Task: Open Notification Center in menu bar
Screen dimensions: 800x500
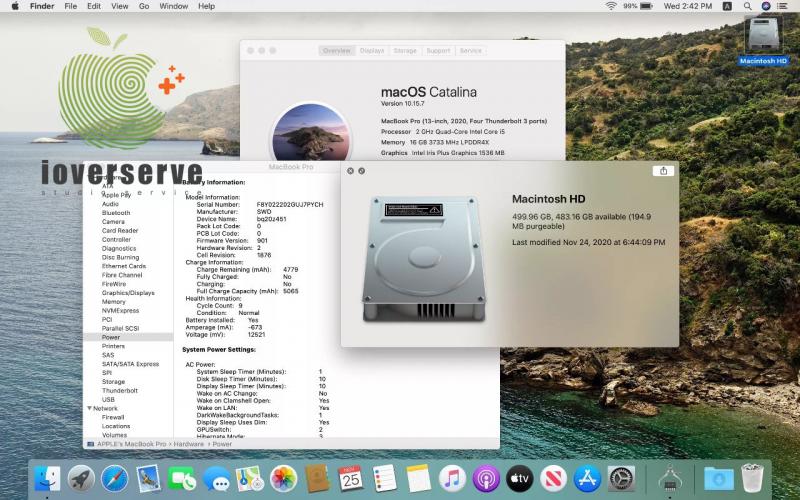Action: 782,6
